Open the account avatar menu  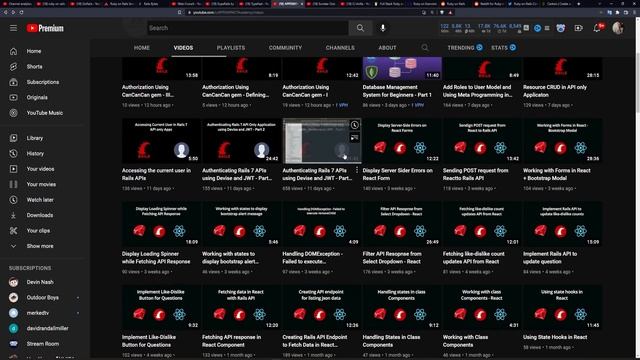click(618, 28)
